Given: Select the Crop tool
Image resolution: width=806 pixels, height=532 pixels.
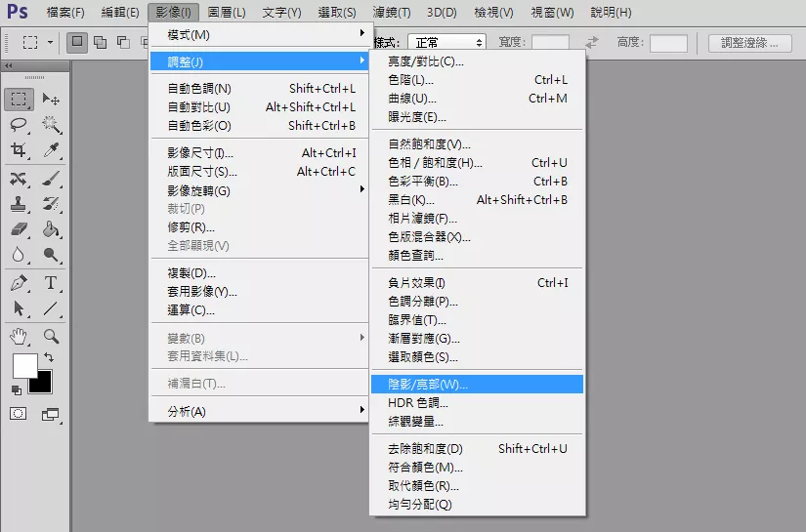Looking at the screenshot, I should 19,150.
